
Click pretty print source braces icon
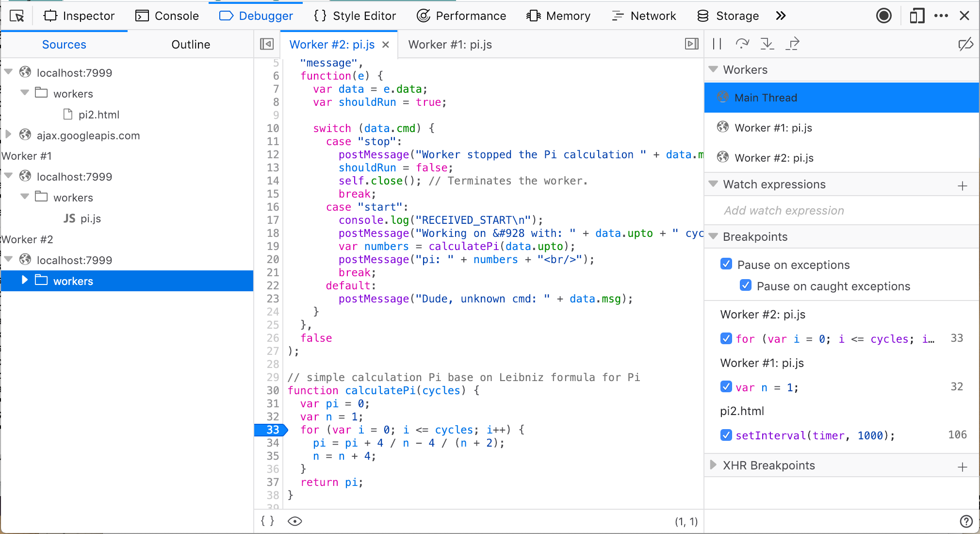267,521
